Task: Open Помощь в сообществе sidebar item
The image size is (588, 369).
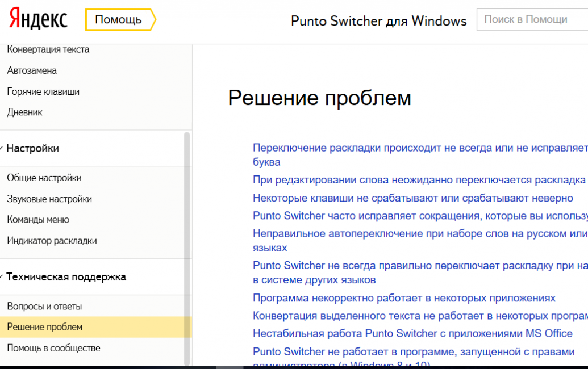Action: point(53,348)
